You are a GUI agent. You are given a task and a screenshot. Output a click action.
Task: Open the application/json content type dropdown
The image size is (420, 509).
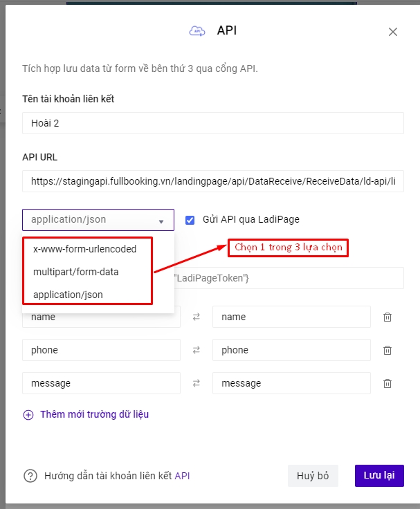tap(98, 220)
